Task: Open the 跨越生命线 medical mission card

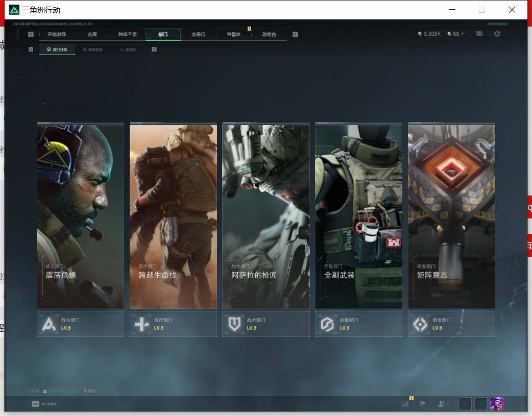Action: coord(174,216)
